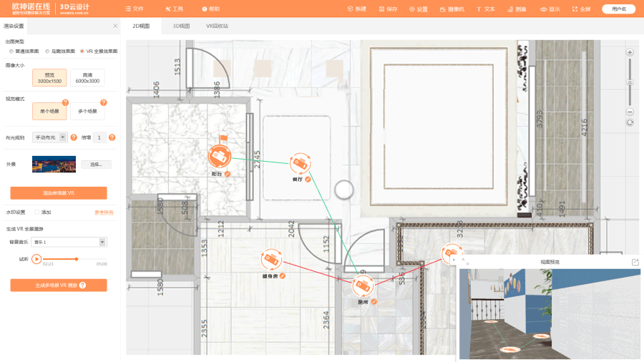This screenshot has height=362, width=644.
Task: Select 高清 6000x3000 image size
Action: click(x=87, y=78)
